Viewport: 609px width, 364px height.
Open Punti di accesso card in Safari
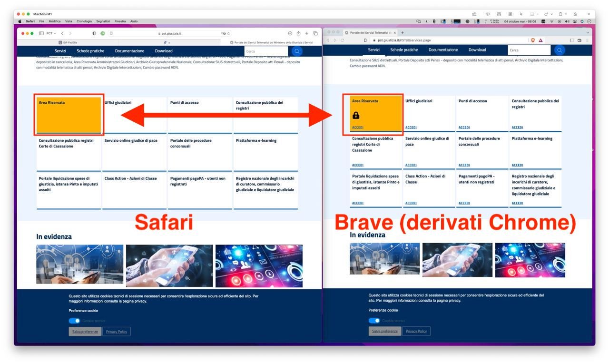point(200,115)
